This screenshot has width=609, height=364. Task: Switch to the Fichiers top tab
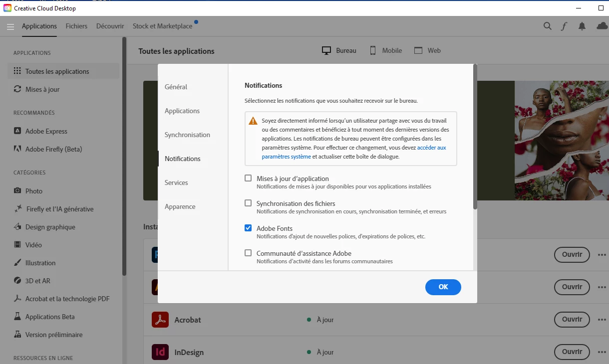click(x=76, y=26)
